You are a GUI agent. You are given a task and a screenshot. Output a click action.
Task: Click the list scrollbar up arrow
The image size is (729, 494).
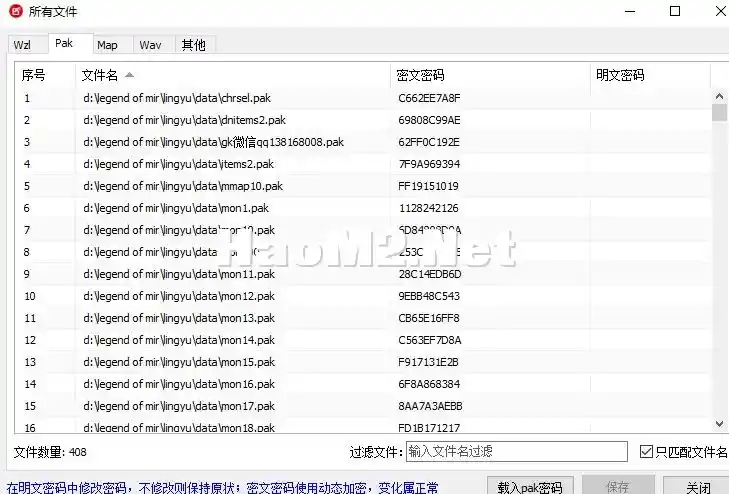click(719, 96)
